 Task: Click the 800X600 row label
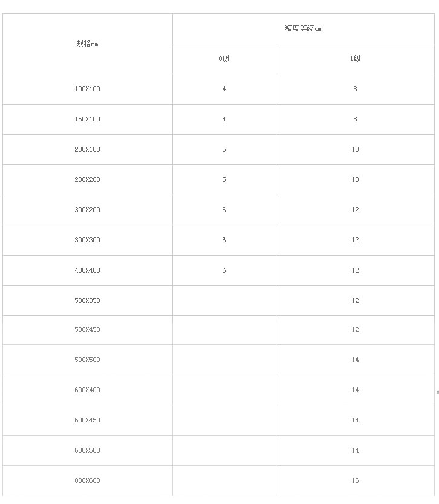88,481
